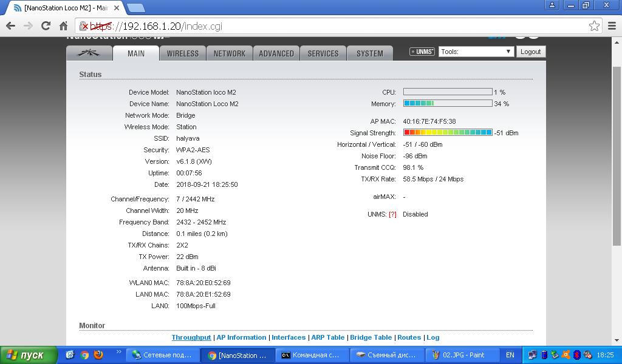The width and height of the screenshot is (622, 364).
Task: Click the first quick launch icon
Action: pyautogui.click(x=70, y=355)
